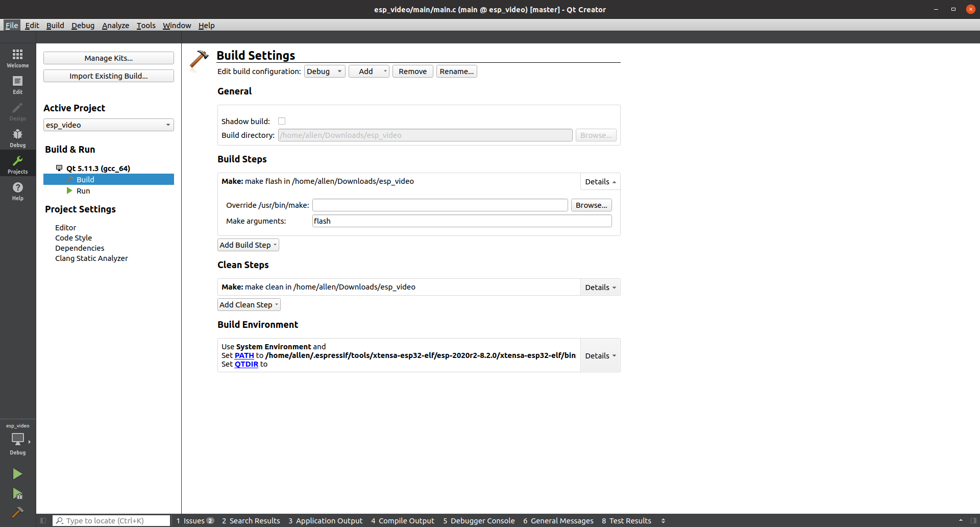Collapse Details of the make flash step
The width and height of the screenshot is (980, 527).
point(600,182)
